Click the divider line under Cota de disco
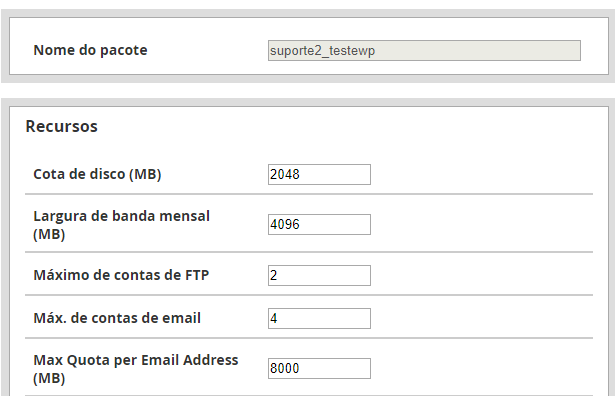The image size is (615, 396). point(309,194)
